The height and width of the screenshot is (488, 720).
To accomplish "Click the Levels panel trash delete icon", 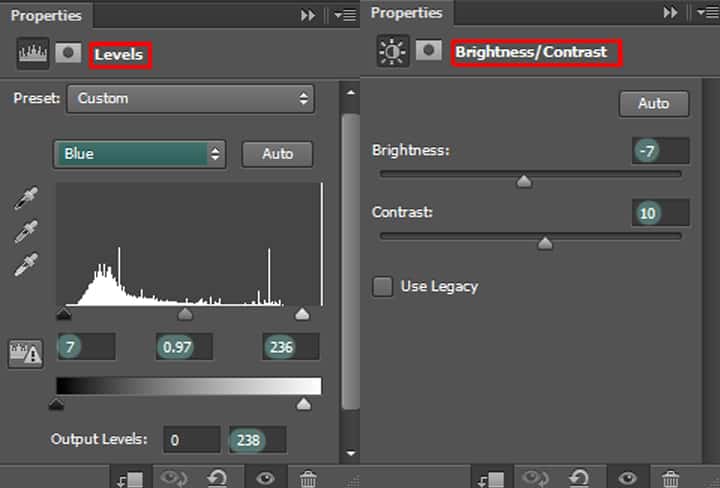I will tap(309, 478).
